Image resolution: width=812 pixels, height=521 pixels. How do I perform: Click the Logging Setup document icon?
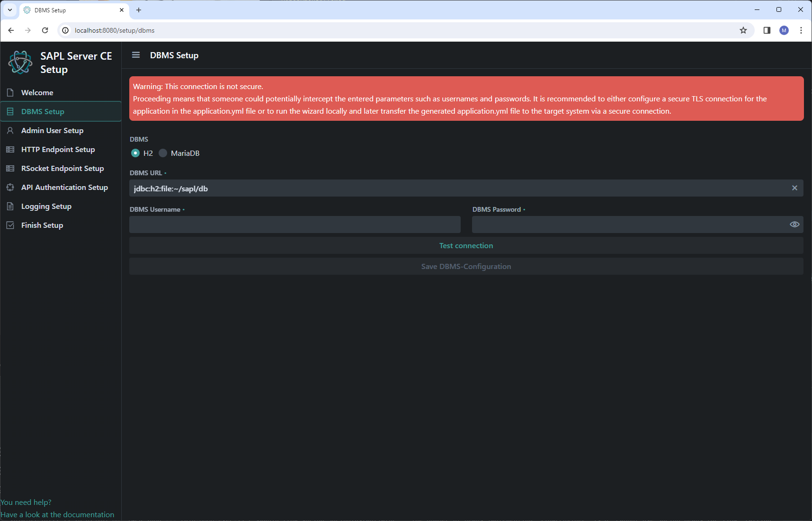coord(10,206)
